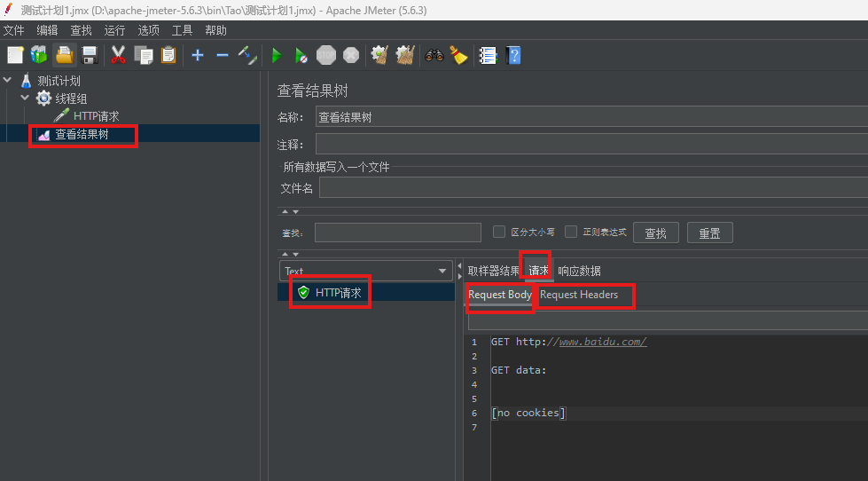The height and width of the screenshot is (481, 868).
Task: Select HTTP请求 sampler in test tree
Action: (97, 116)
